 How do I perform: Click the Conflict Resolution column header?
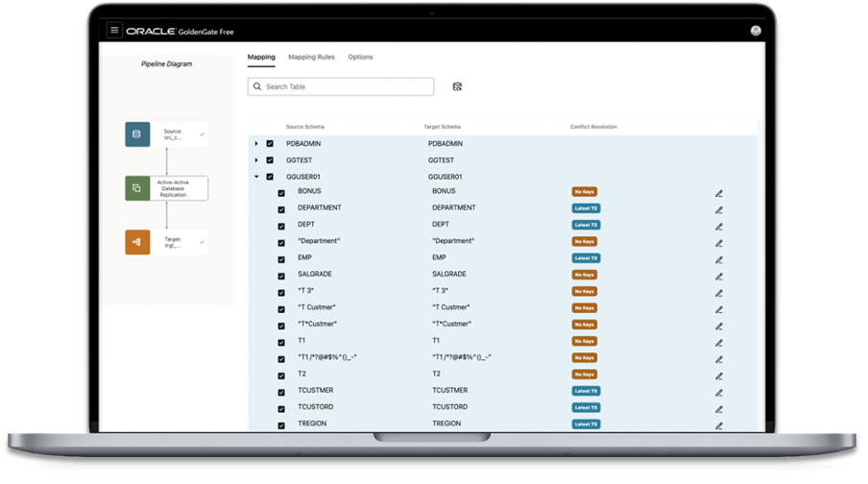(x=593, y=127)
